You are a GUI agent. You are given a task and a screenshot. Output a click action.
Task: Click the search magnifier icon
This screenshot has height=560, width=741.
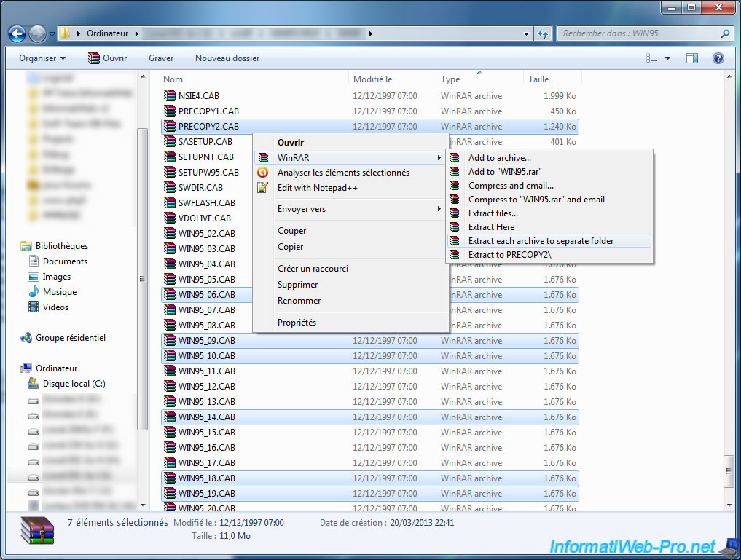(x=725, y=33)
